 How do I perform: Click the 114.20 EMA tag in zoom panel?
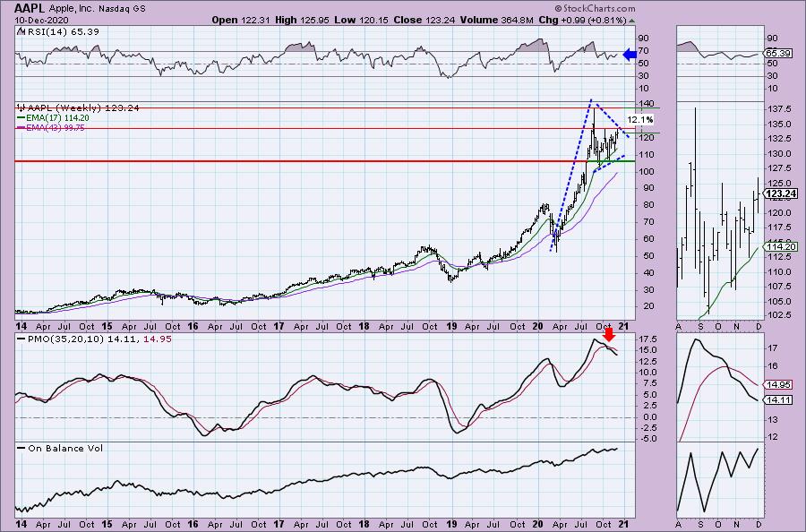click(781, 246)
